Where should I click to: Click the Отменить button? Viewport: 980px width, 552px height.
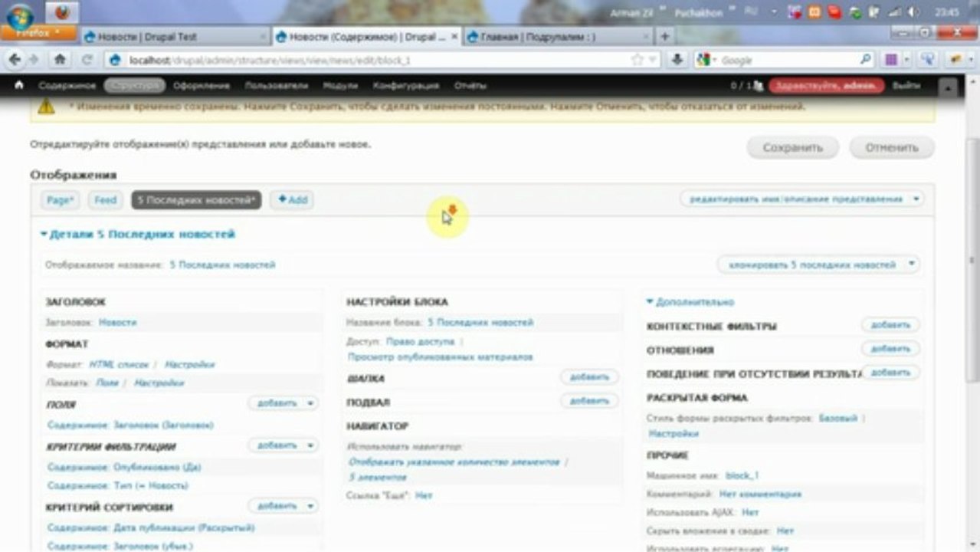click(892, 147)
